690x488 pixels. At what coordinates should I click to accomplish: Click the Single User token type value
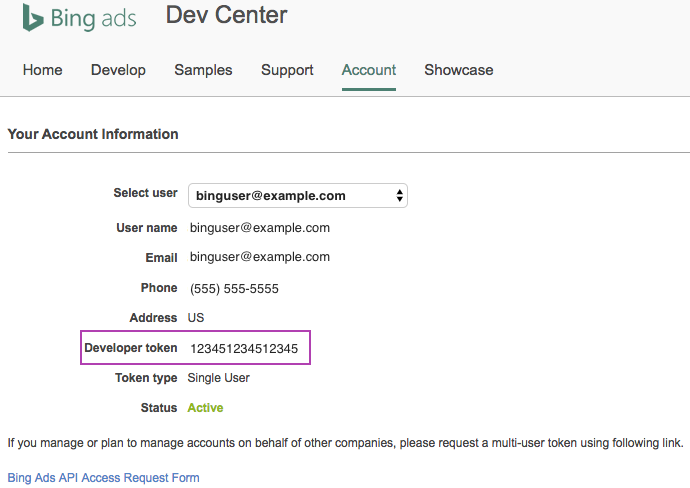click(x=219, y=378)
